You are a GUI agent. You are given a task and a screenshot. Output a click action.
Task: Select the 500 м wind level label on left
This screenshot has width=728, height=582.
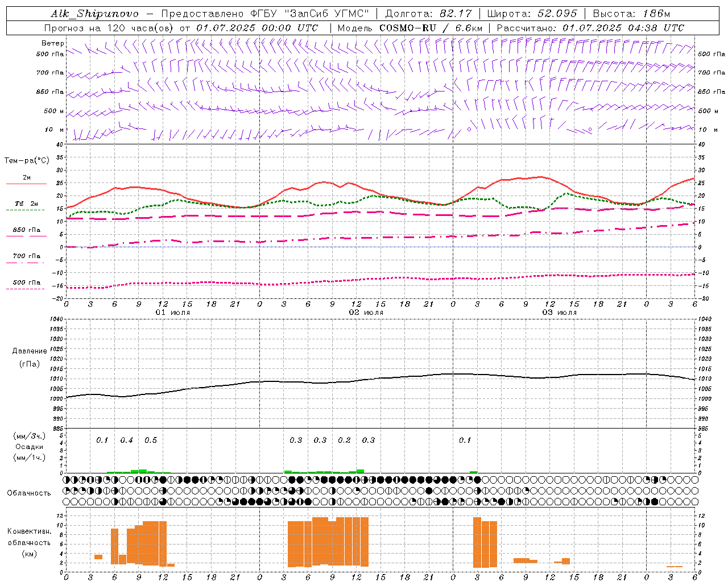[54, 111]
